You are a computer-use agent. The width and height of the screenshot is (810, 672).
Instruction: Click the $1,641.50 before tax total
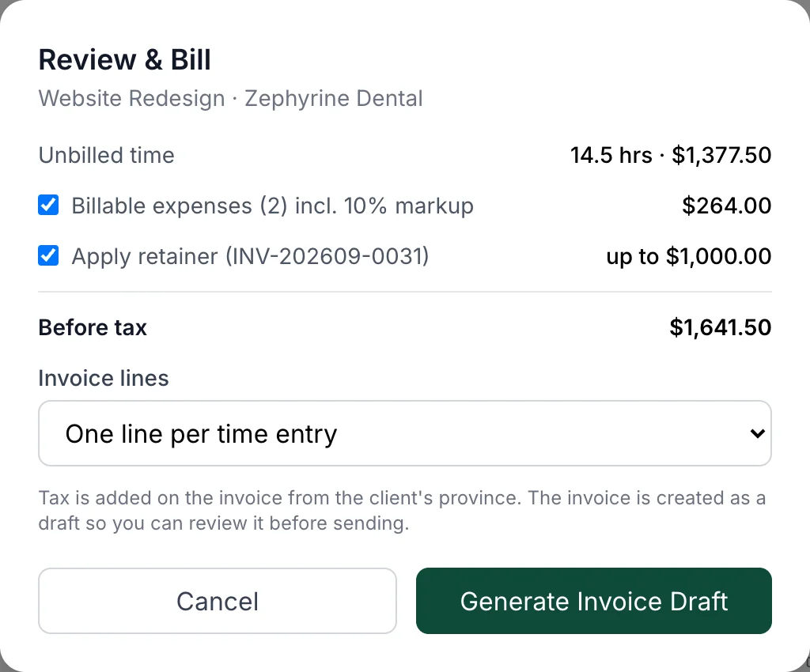click(720, 327)
